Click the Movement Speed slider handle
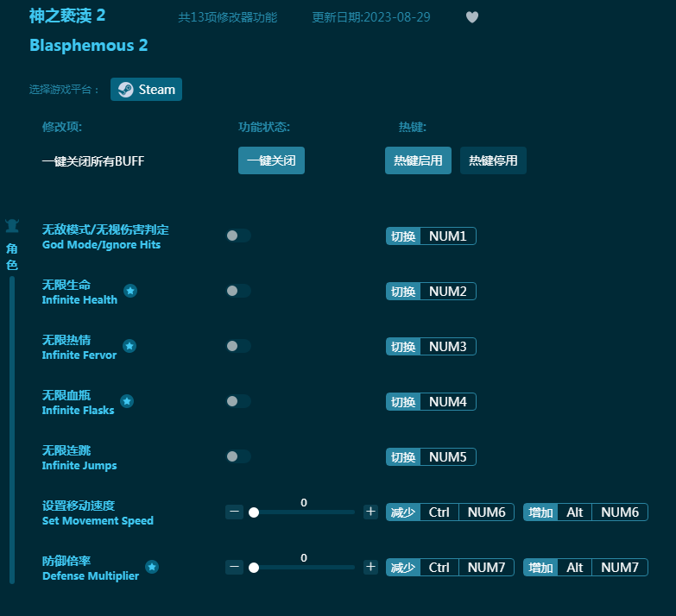676x616 pixels. 254,512
